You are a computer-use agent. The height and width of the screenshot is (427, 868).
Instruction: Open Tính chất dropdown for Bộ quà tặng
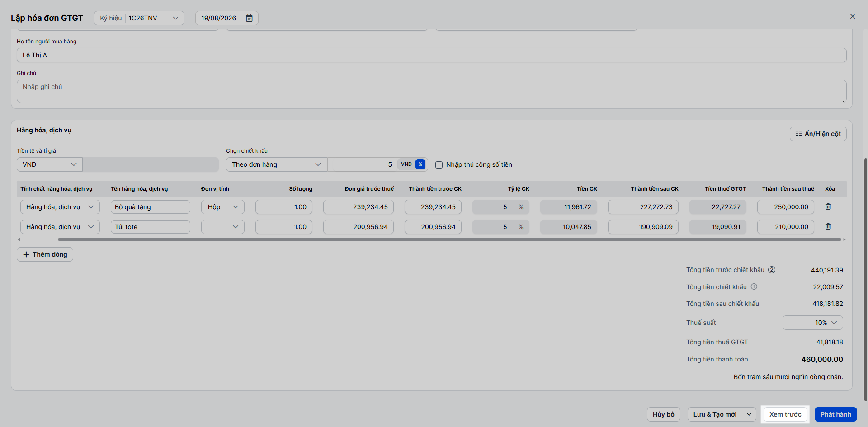click(x=60, y=207)
